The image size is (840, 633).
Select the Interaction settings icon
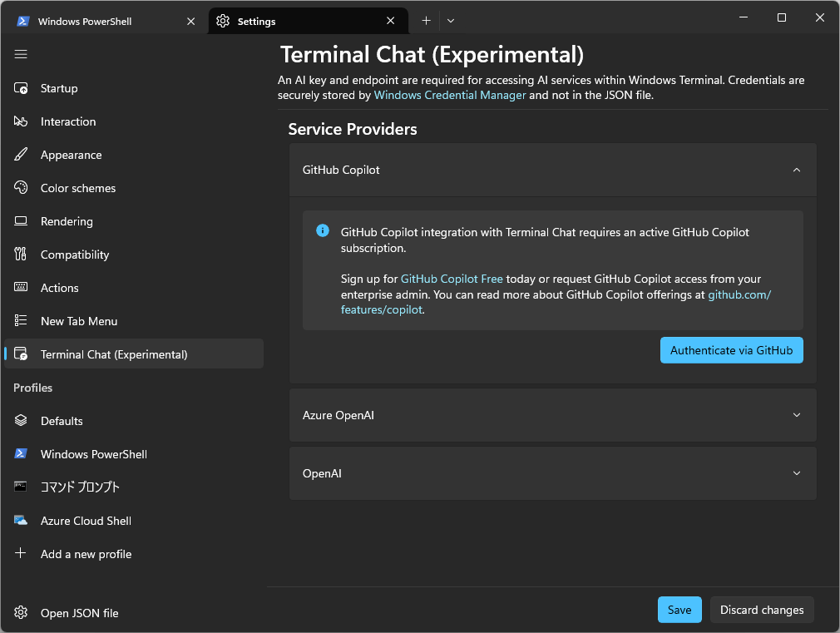(21, 121)
